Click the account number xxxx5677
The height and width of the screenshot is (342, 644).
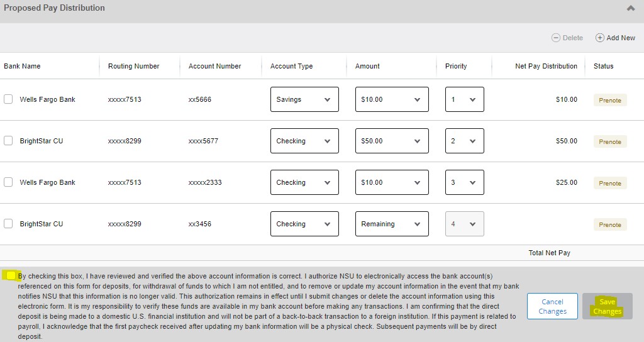(x=203, y=141)
